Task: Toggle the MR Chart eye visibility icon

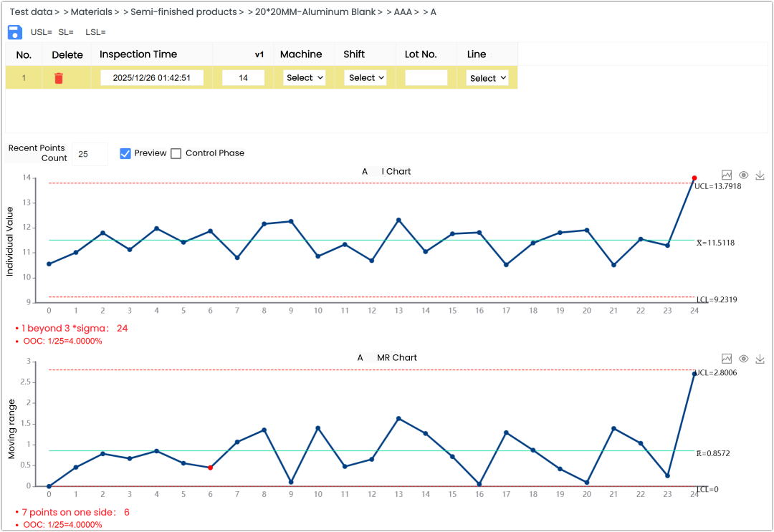Action: tap(744, 358)
